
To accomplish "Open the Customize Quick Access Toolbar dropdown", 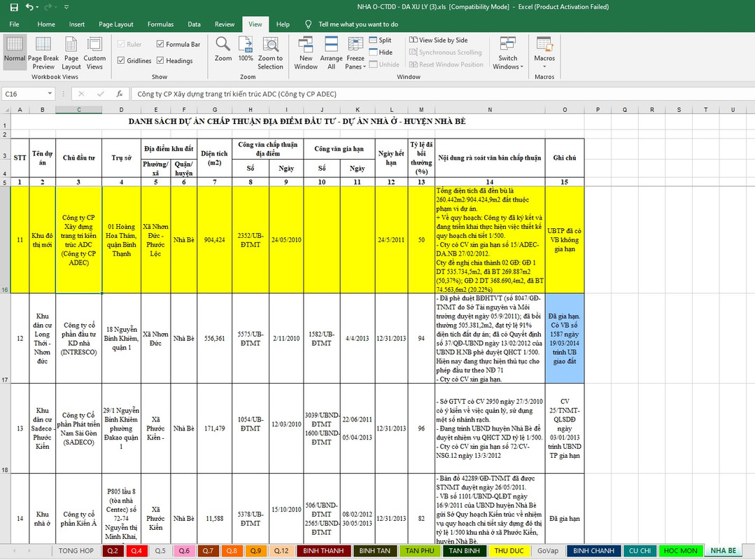I will pos(66,7).
